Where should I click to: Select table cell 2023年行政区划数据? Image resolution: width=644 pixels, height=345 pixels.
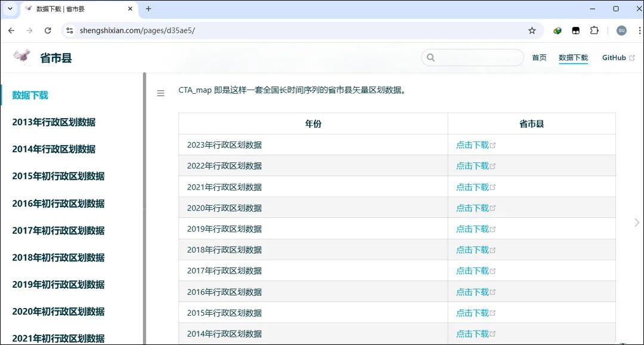313,144
